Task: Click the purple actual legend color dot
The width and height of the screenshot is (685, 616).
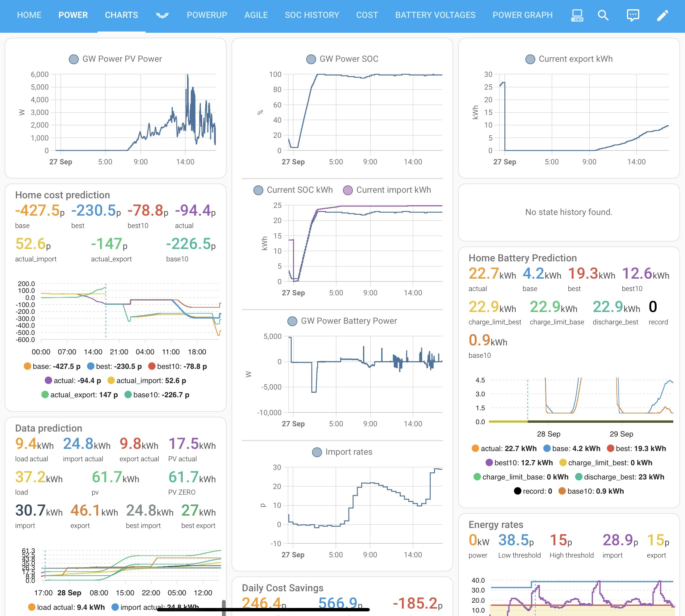Action: (48, 380)
